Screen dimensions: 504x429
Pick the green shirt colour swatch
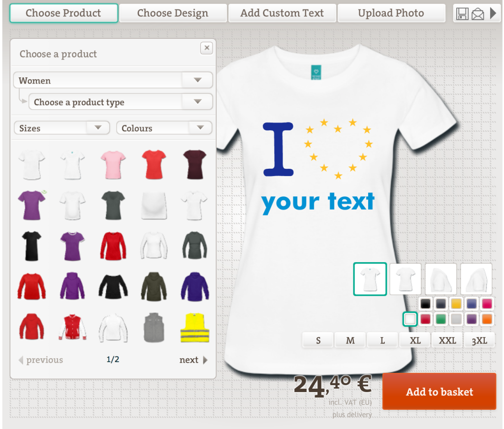(x=441, y=319)
